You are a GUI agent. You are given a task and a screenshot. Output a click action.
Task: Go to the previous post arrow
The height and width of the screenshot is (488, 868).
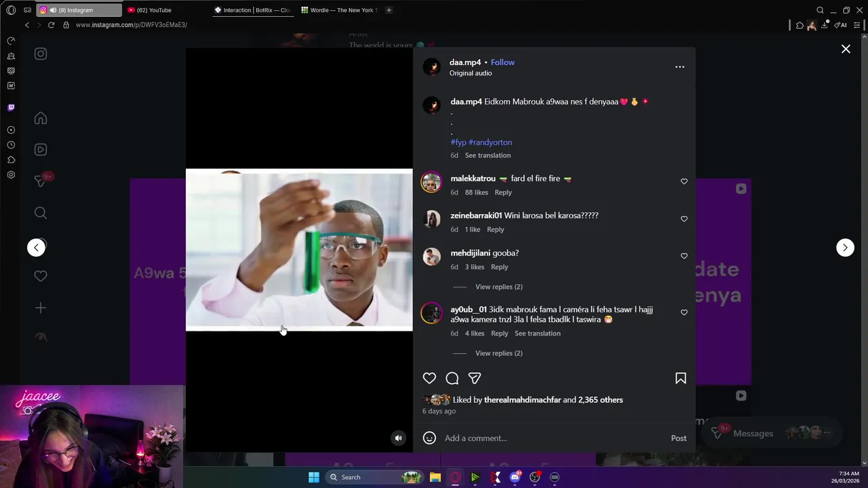click(36, 247)
